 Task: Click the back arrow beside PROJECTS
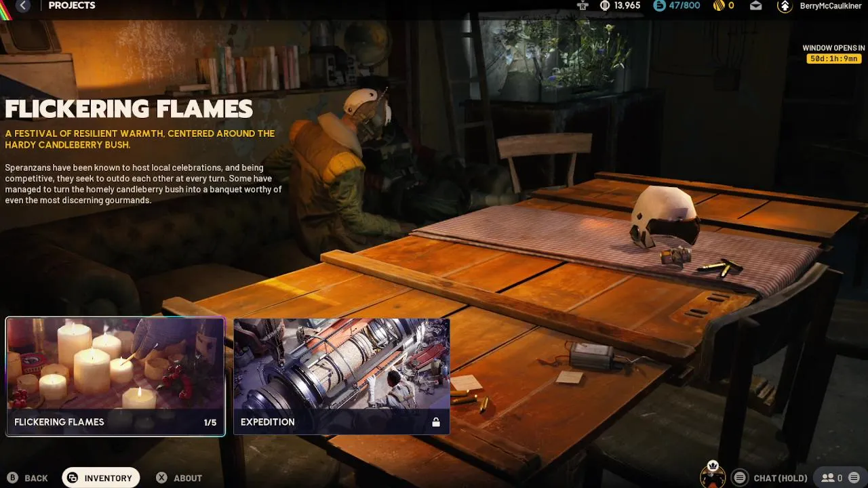pos(23,5)
